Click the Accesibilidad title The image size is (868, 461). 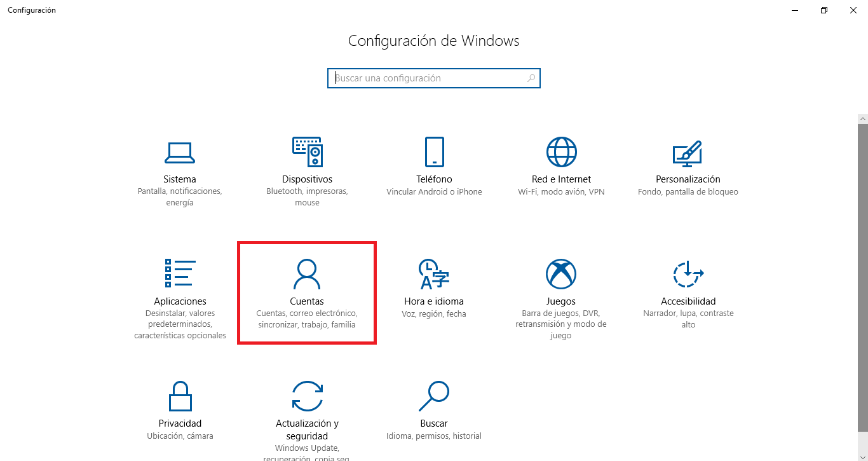[688, 301]
